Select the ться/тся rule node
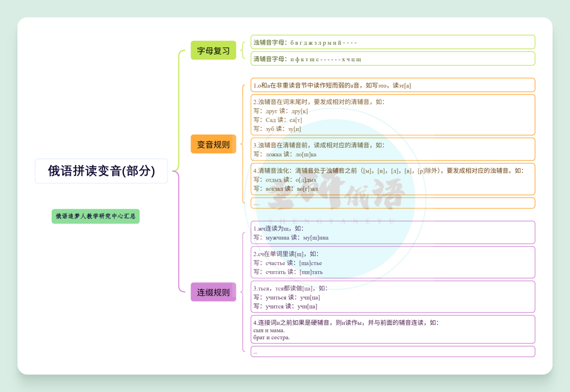Screen dimensions: 570x392 coord(393,297)
